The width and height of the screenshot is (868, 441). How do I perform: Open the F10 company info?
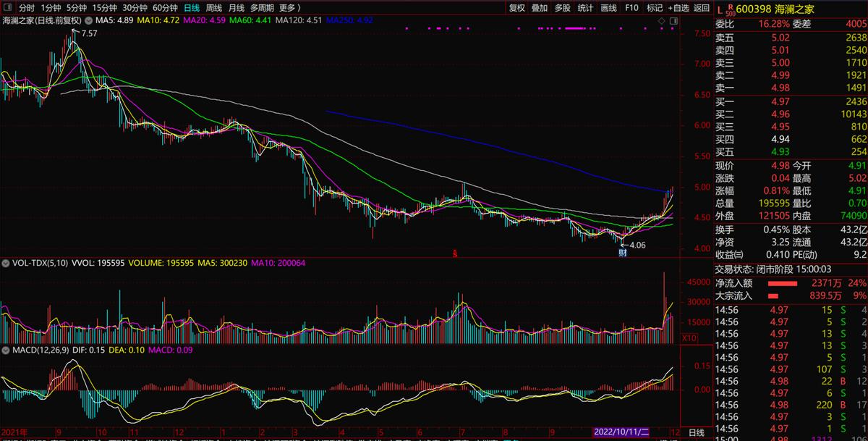pyautogui.click(x=632, y=8)
